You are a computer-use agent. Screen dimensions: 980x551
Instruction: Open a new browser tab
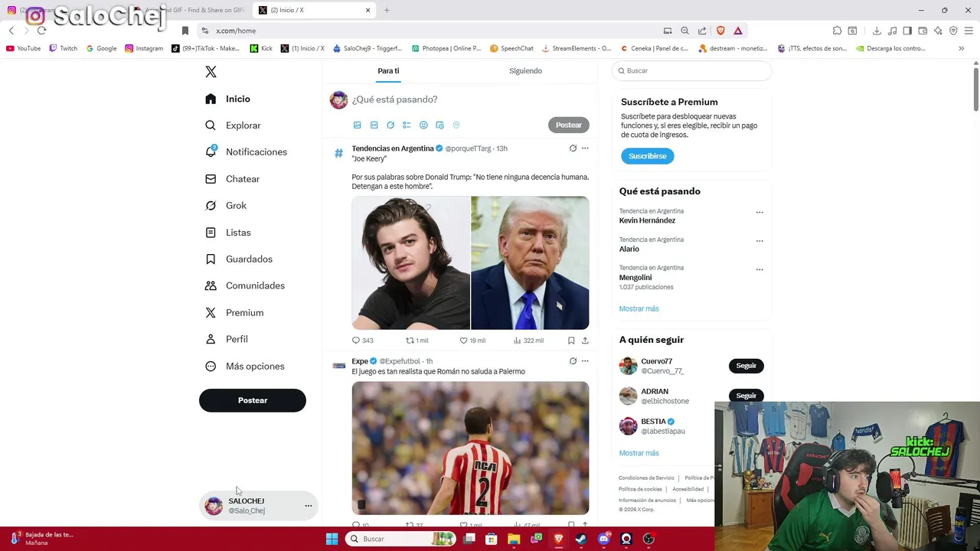click(387, 10)
